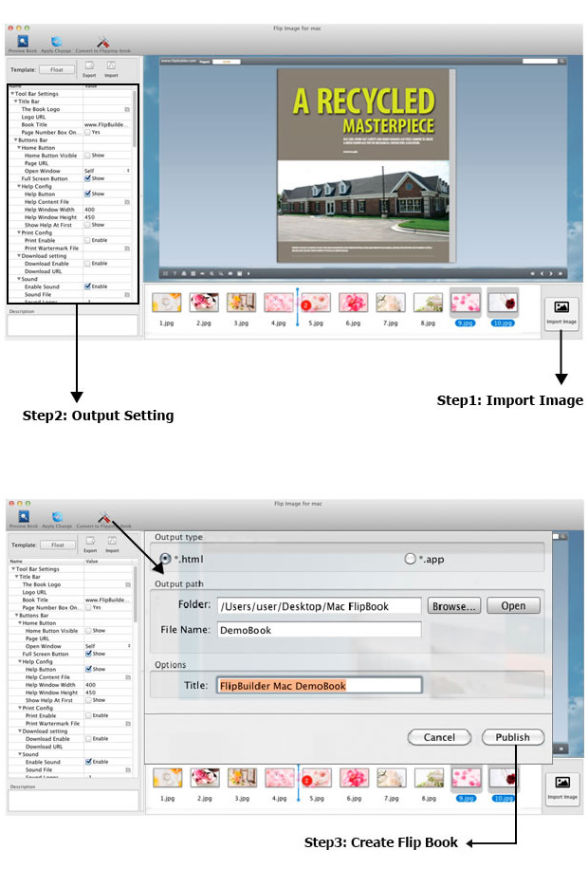
Task: Click the question-mark help icon in flipbook toolbar
Action: pyautogui.click(x=175, y=273)
